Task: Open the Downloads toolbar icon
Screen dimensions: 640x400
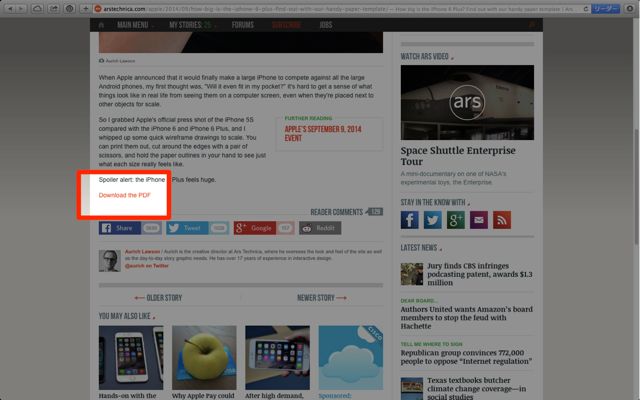Action: 630,9
